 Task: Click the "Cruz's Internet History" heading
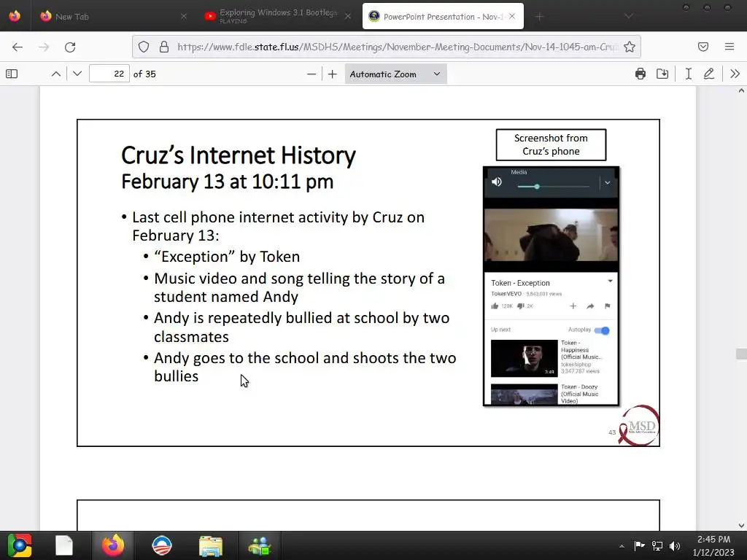click(x=239, y=155)
